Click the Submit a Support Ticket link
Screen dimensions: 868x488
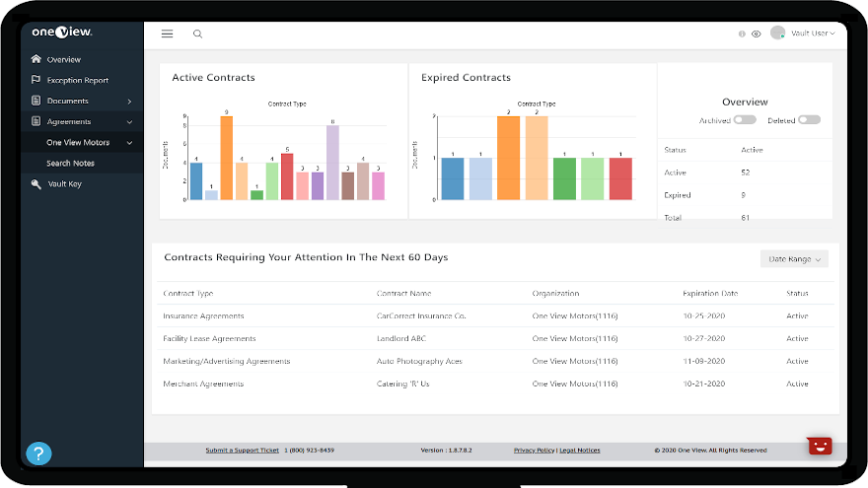(243, 451)
